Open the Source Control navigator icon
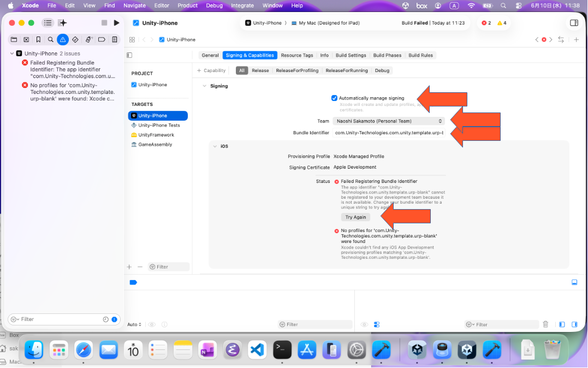The height and width of the screenshot is (368, 588). point(26,39)
